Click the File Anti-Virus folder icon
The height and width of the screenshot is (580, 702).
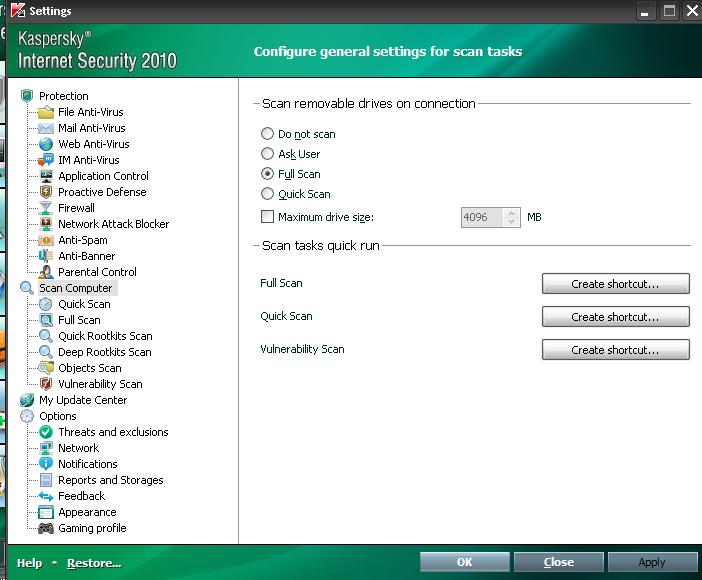(46, 112)
